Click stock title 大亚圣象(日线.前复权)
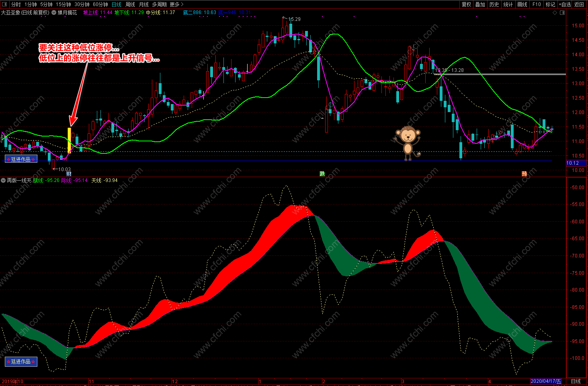The width and height of the screenshot is (588, 386). click(25, 12)
